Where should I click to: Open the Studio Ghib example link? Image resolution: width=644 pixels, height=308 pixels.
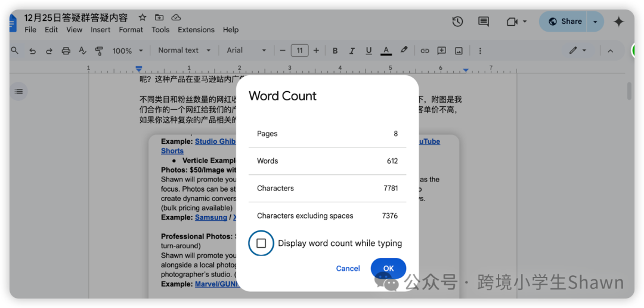[x=215, y=141]
